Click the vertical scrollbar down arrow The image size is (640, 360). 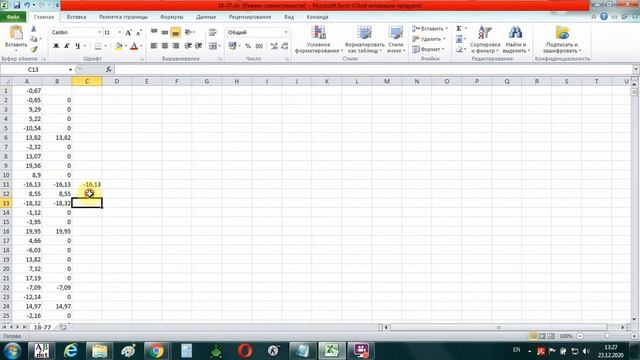click(634, 319)
